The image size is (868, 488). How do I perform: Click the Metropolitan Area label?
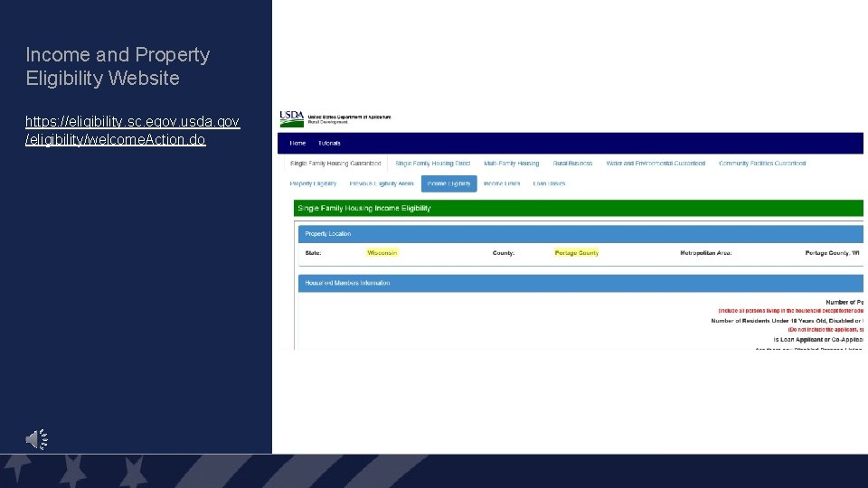click(x=706, y=253)
